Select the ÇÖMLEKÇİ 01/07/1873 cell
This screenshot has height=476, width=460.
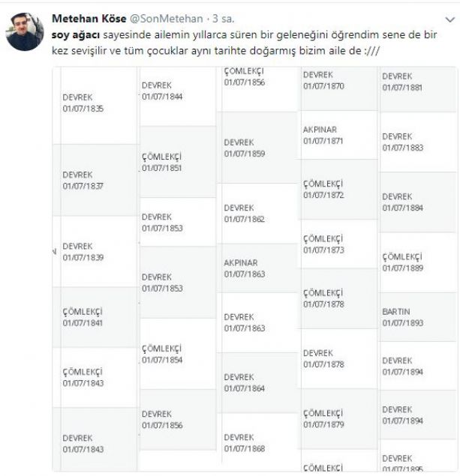point(323,244)
